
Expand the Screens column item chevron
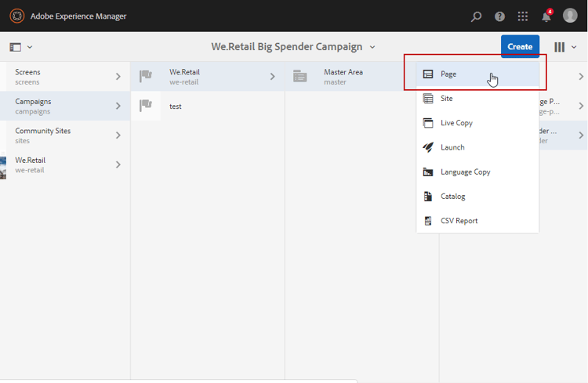[x=118, y=77]
